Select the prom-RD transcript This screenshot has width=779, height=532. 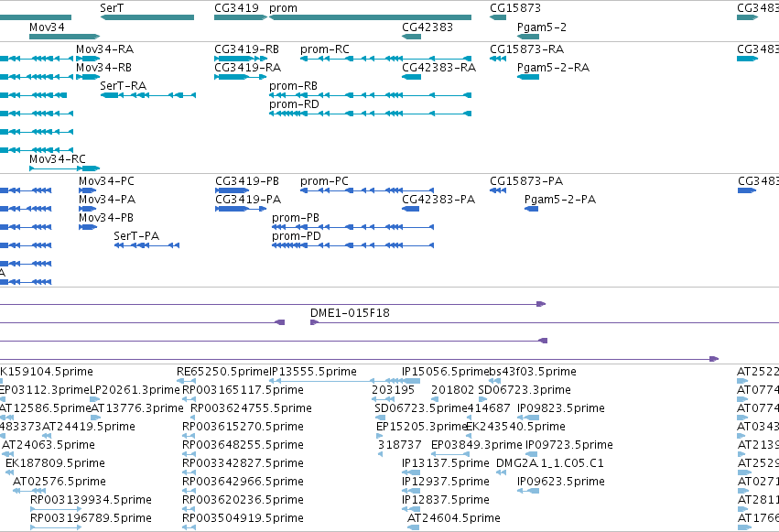click(370, 114)
